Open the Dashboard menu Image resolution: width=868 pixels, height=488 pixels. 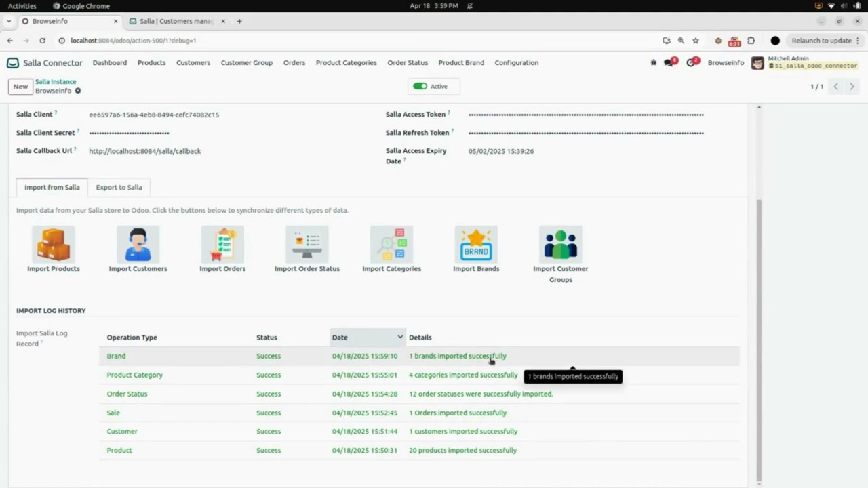[110, 63]
